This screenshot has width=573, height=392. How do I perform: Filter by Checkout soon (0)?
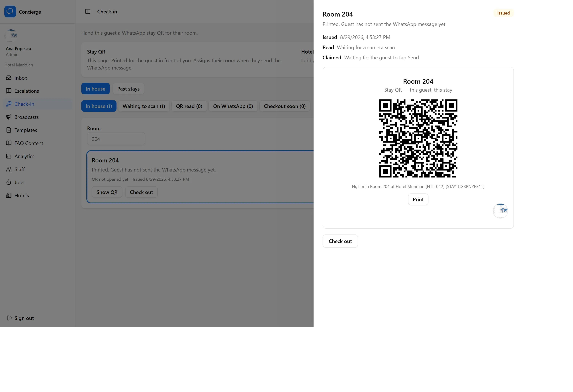[x=285, y=106]
